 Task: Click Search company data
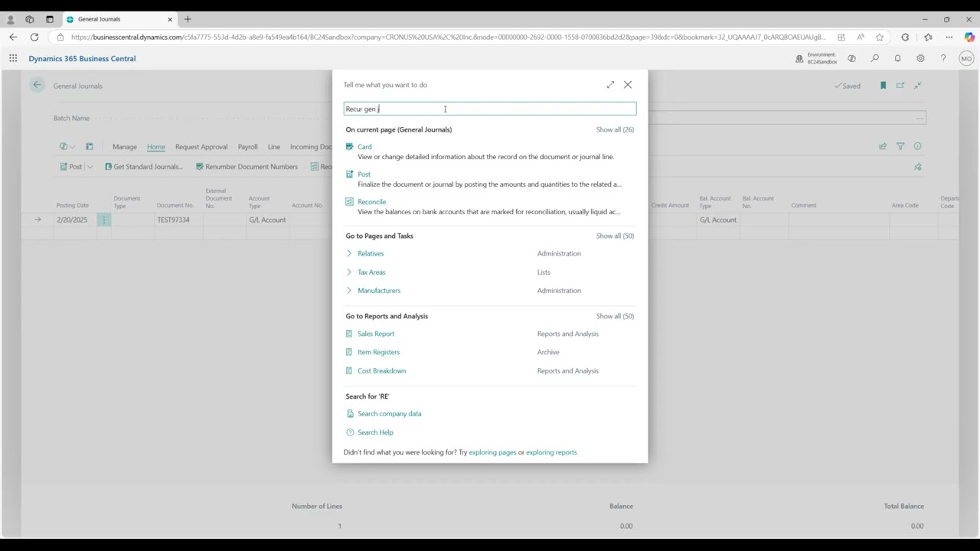389,414
